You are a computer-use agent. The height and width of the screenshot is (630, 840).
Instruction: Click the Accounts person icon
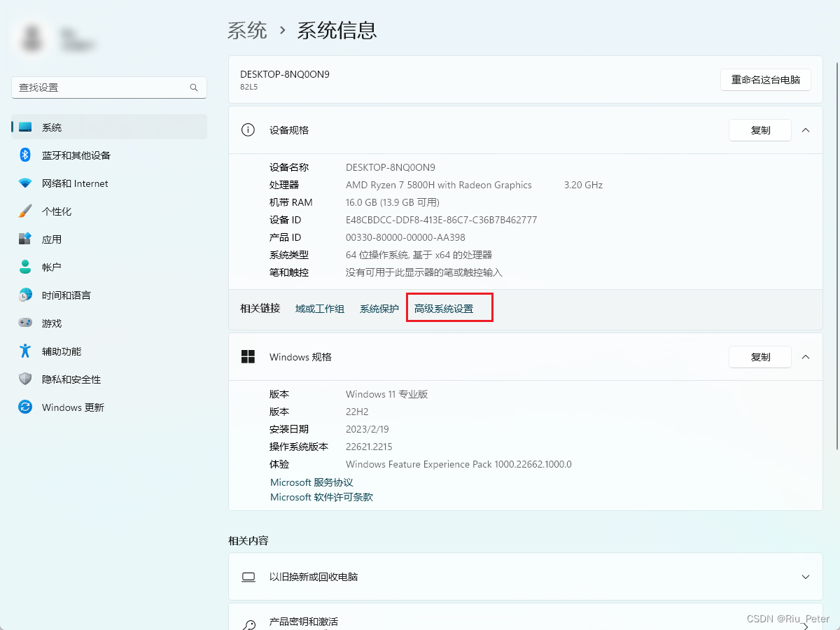25,267
